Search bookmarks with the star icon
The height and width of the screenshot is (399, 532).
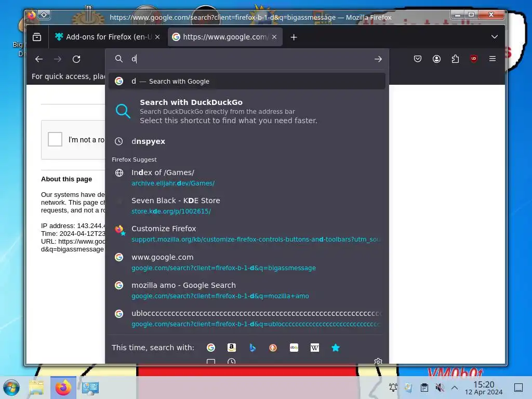(x=336, y=348)
